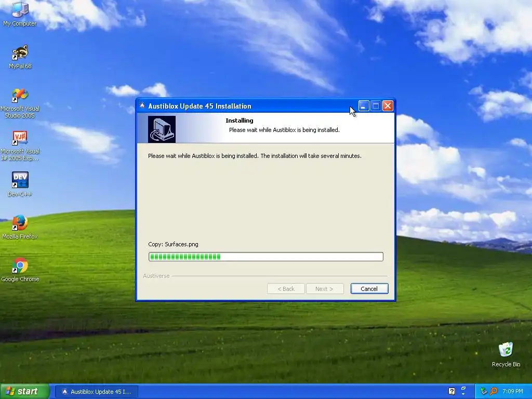This screenshot has width=532, height=399.
Task: Click the language bar help icon
Action: (x=451, y=391)
